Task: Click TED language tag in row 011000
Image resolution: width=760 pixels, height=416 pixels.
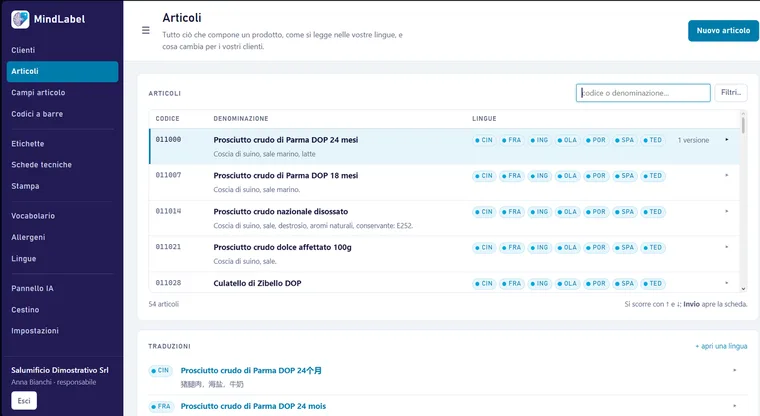Action: [652, 140]
